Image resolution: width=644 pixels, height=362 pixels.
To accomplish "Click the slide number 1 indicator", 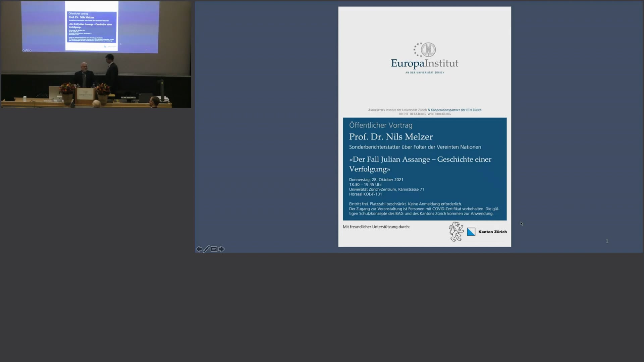I will 607,241.
